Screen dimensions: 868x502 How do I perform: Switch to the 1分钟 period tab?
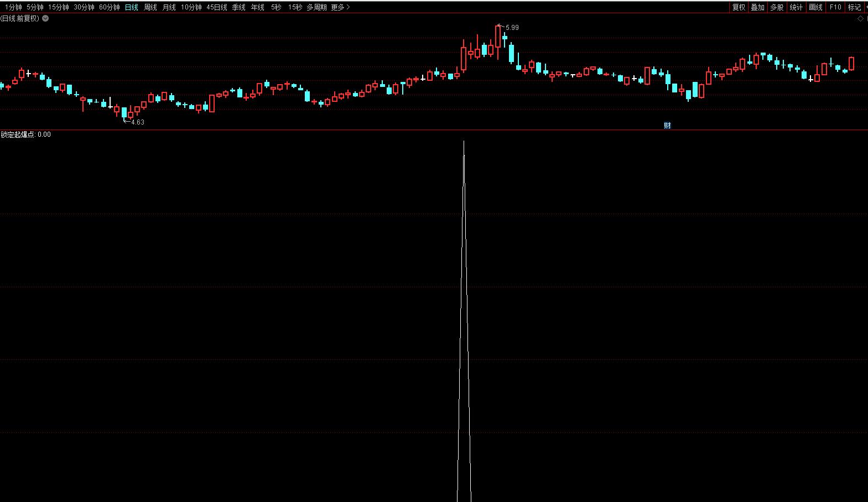click(13, 7)
